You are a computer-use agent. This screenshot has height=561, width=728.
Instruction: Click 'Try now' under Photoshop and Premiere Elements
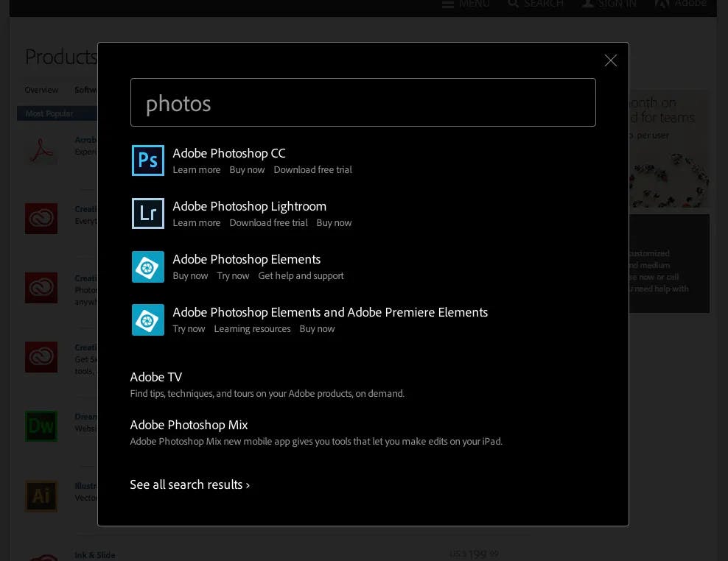(189, 328)
